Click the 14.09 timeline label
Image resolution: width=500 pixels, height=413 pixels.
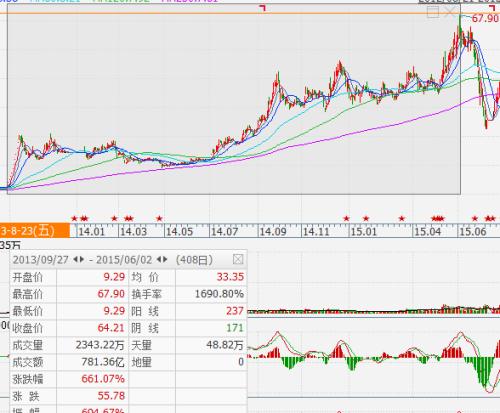tap(273, 231)
